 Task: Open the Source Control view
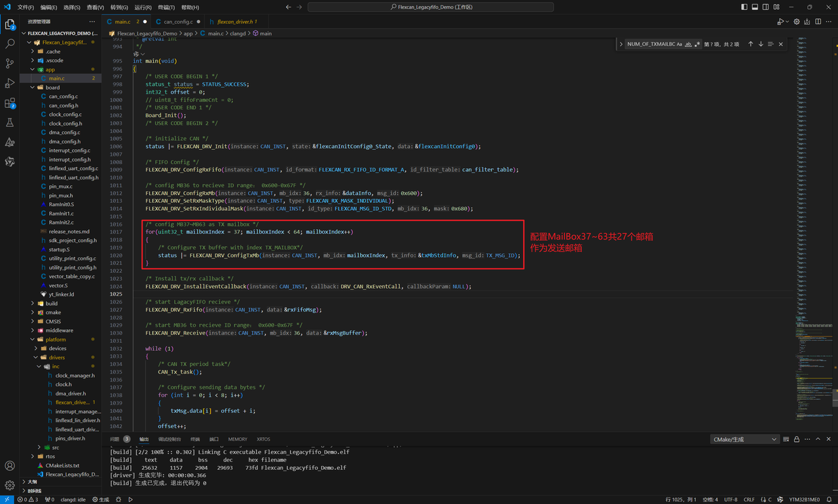(10, 63)
